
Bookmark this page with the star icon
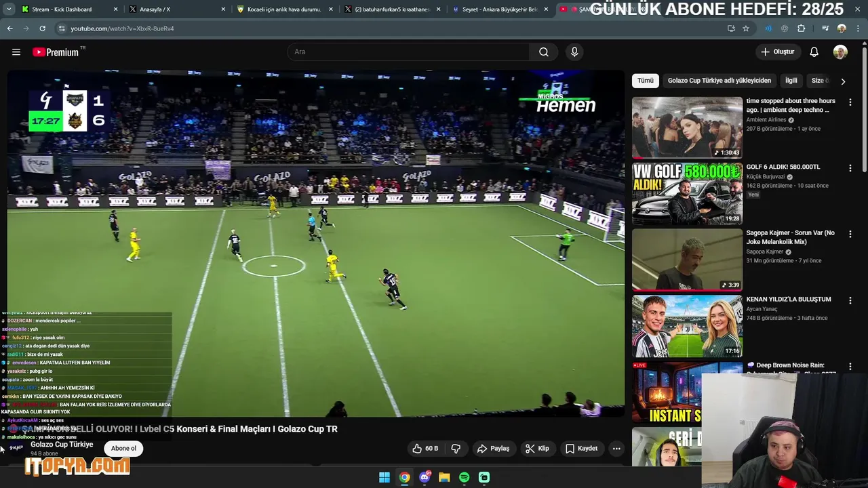[746, 28]
